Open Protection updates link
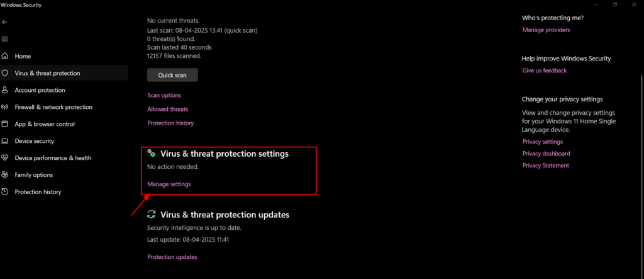 [172, 257]
